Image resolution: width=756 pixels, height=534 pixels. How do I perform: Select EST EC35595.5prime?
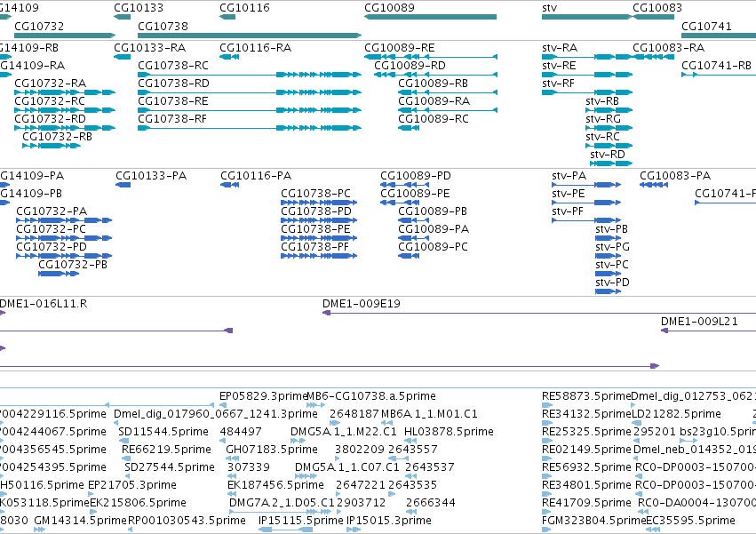(653, 530)
